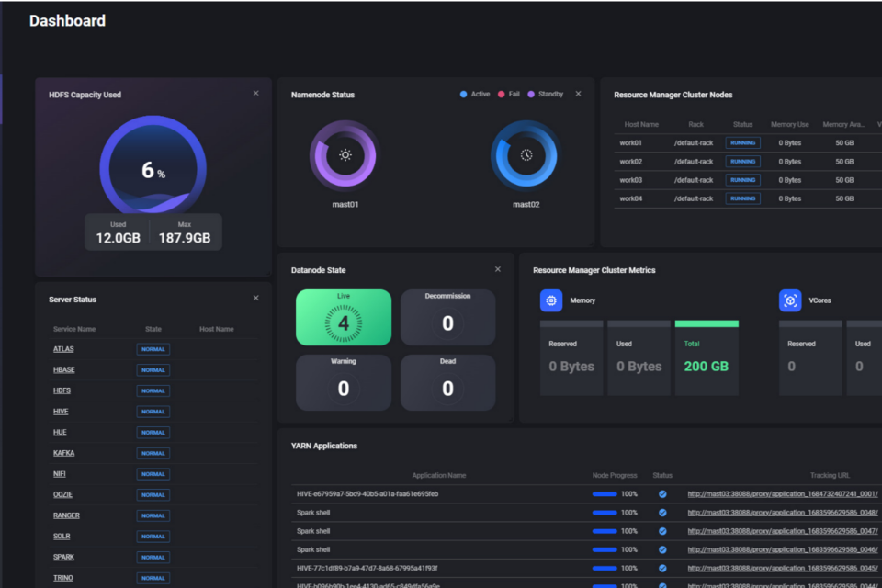Close the HDFS Capacity Used panel
Image resolution: width=882 pixels, height=588 pixels.
click(x=256, y=94)
